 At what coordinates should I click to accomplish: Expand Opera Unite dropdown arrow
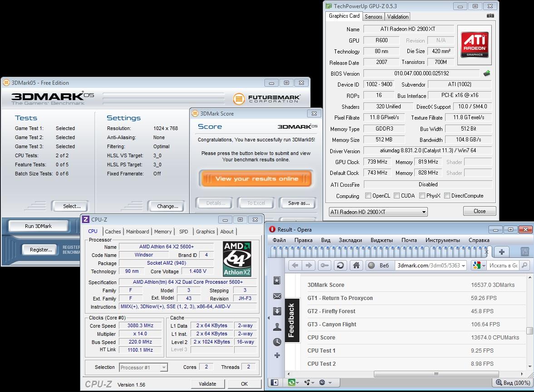313,383
